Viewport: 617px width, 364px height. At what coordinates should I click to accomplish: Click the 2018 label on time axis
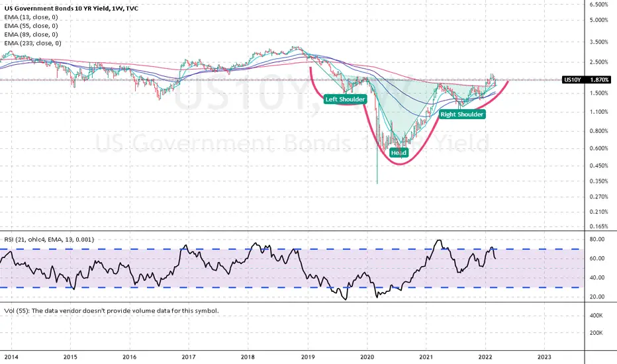pyautogui.click(x=248, y=357)
